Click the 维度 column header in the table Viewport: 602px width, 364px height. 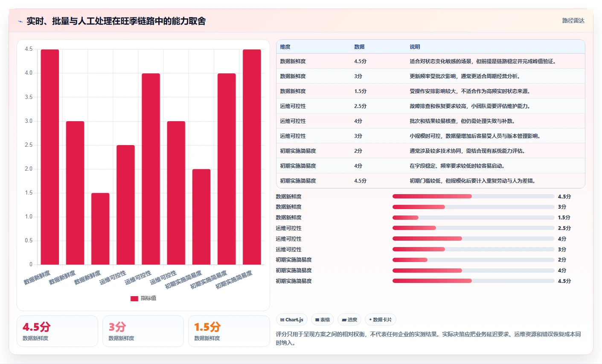[285, 47]
